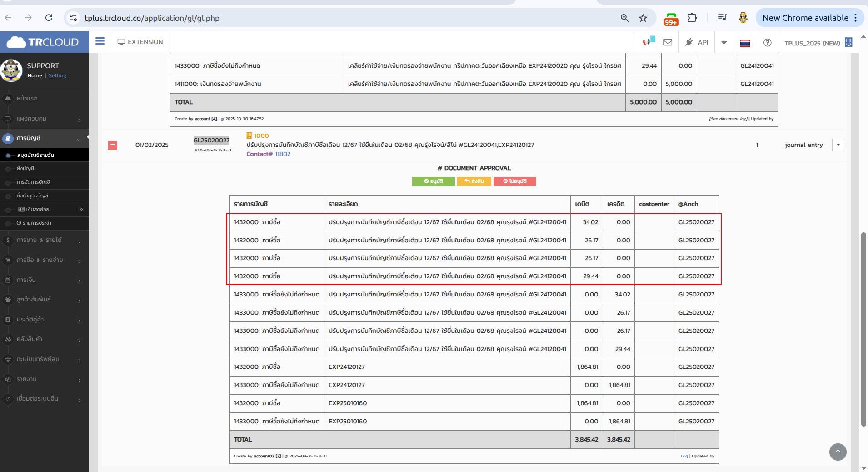The image size is (868, 472).
Task: Collapse the GL25020027 journal entry row
Action: pyautogui.click(x=113, y=145)
